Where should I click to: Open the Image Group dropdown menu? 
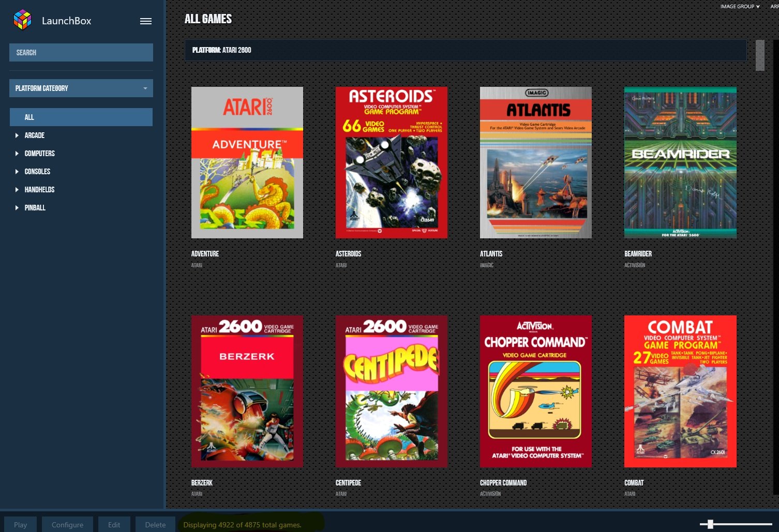pyautogui.click(x=740, y=6)
